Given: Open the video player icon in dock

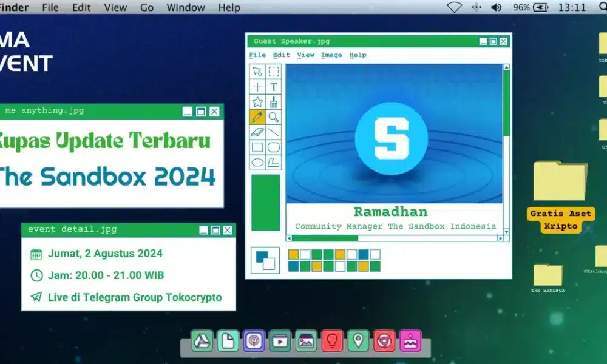Looking at the screenshot, I should click(x=280, y=341).
